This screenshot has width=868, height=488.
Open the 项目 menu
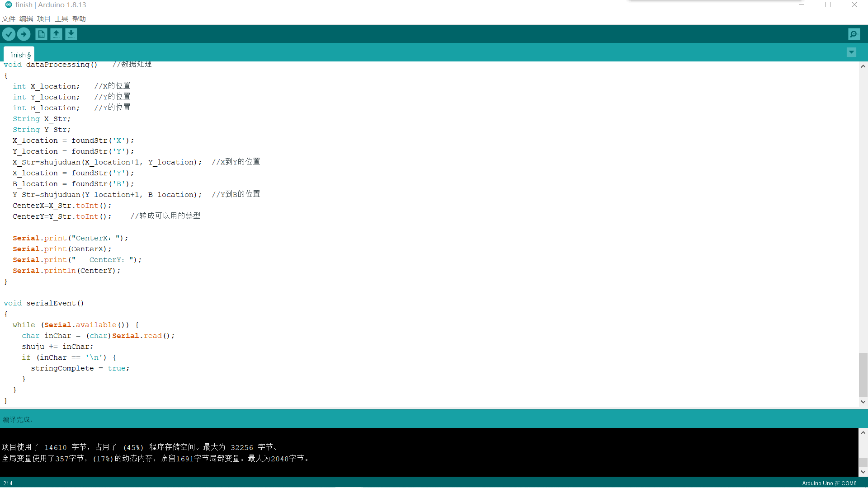point(43,19)
